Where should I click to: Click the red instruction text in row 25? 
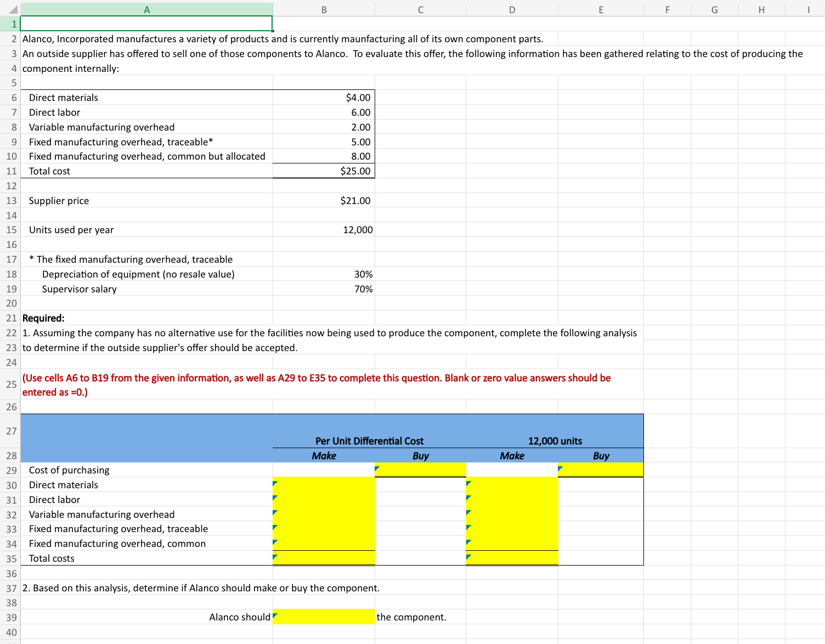317,385
